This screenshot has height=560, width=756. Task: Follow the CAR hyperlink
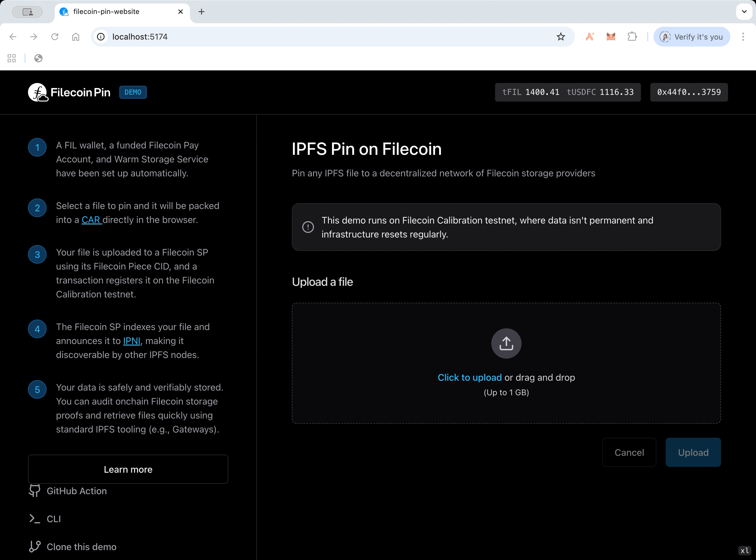coord(91,220)
